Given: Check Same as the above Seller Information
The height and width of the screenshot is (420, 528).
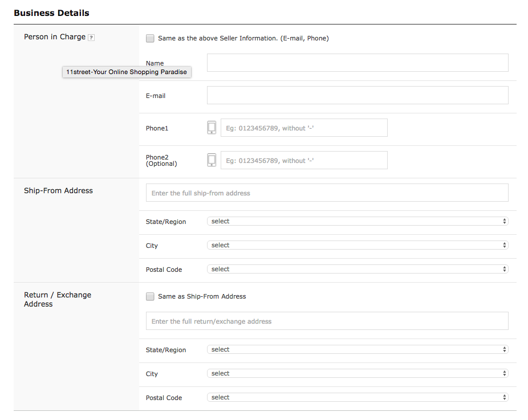Looking at the screenshot, I should pyautogui.click(x=150, y=38).
